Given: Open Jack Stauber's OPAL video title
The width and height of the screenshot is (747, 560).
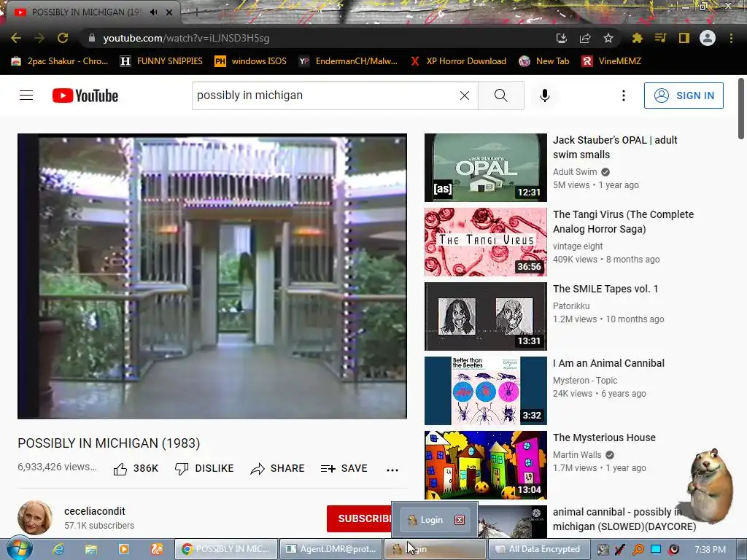Looking at the screenshot, I should (614, 147).
